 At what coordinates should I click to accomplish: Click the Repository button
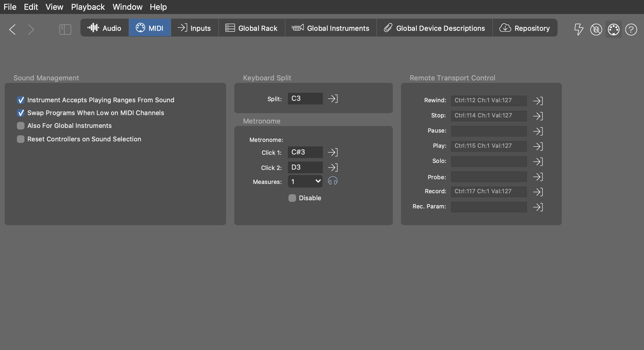[525, 28]
